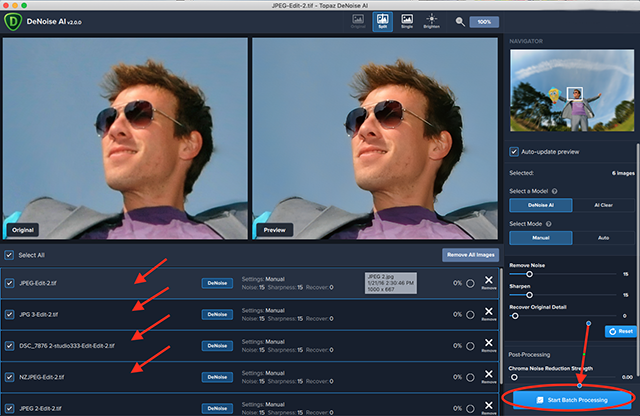The height and width of the screenshot is (416, 640).
Task: Uncheck the JPEG 2-Edit-2.tif checkbox
Action: click(9, 408)
